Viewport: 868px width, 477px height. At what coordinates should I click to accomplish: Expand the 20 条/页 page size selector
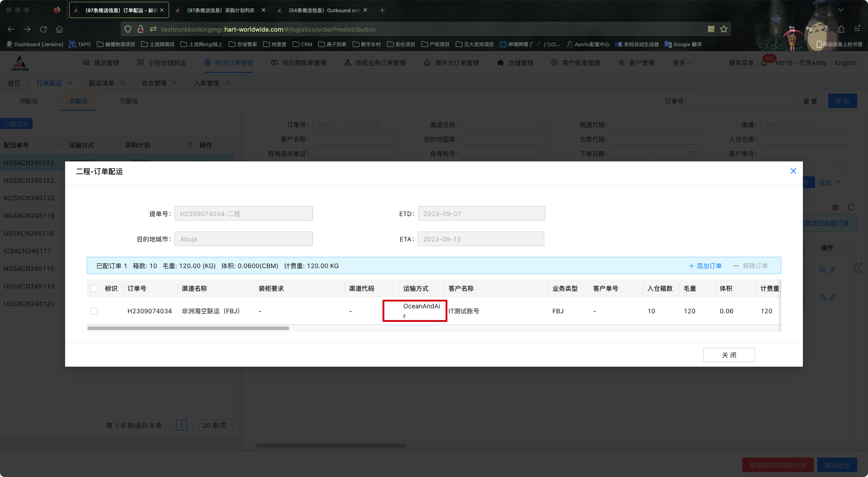click(218, 425)
